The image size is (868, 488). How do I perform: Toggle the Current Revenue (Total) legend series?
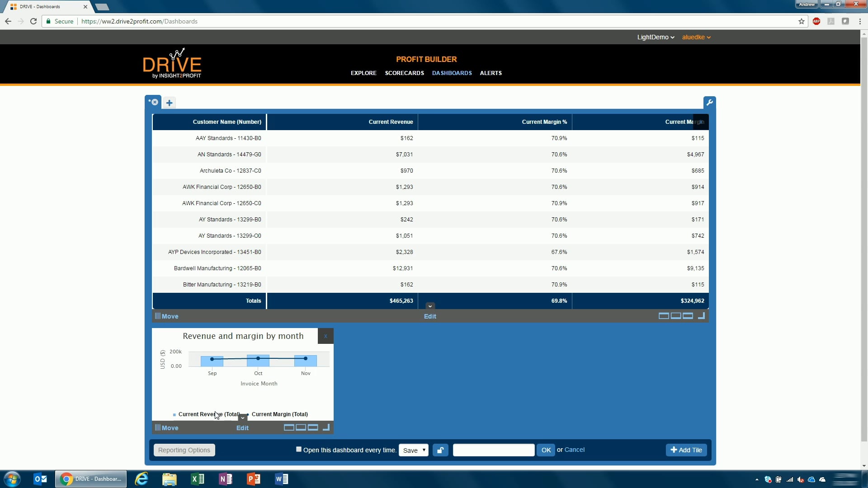coord(206,414)
